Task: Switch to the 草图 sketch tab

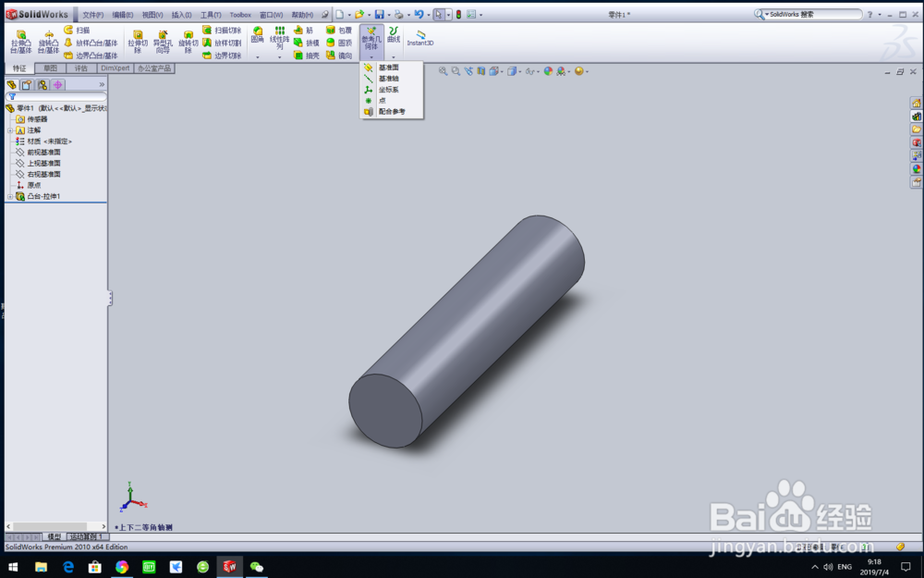Action: point(50,68)
